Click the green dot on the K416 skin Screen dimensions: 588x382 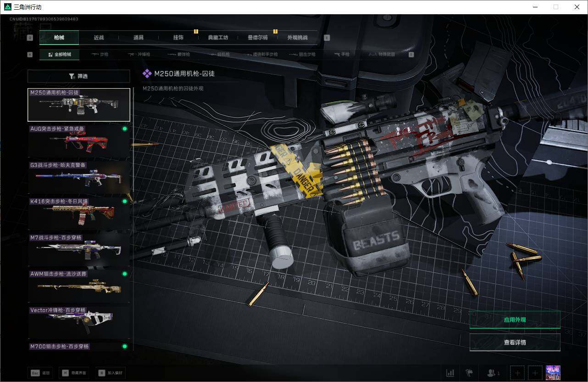[x=124, y=202]
